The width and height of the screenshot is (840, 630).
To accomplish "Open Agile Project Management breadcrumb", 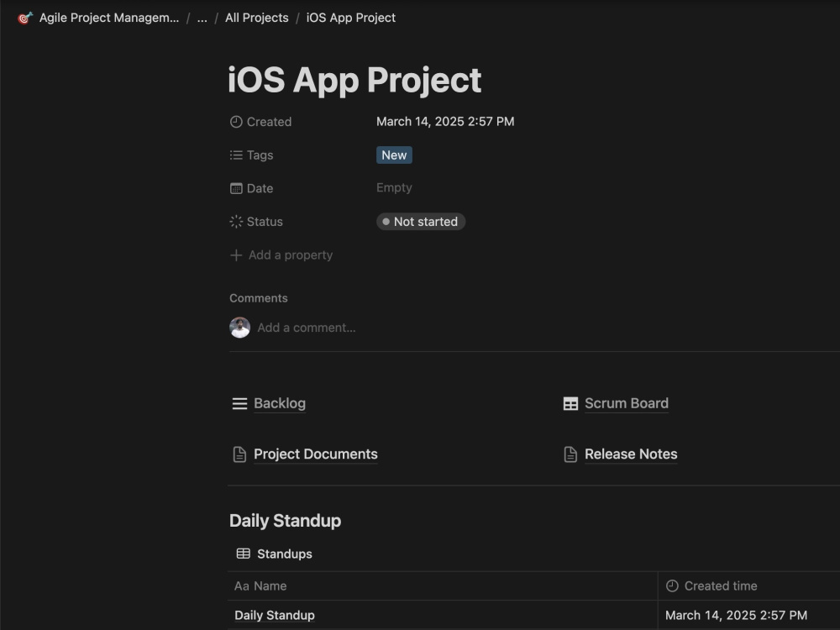I will 108,18.
